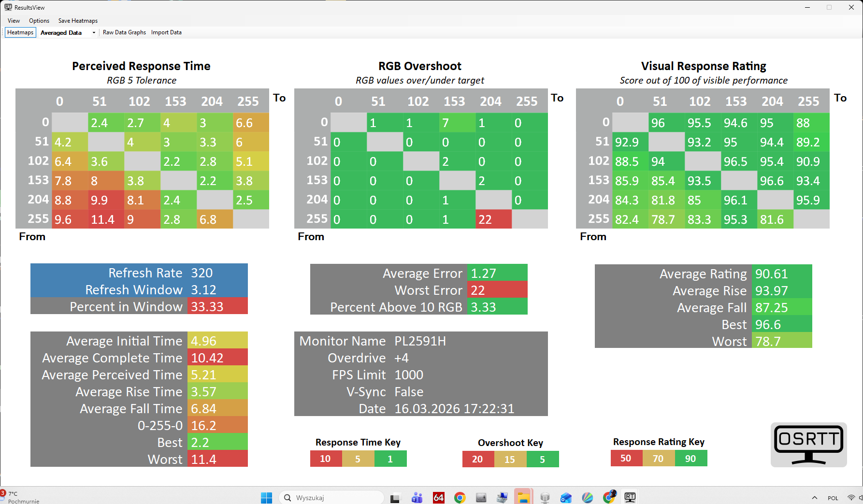Open the POL language switcher
Viewport: 863px width, 504px height.
click(833, 498)
